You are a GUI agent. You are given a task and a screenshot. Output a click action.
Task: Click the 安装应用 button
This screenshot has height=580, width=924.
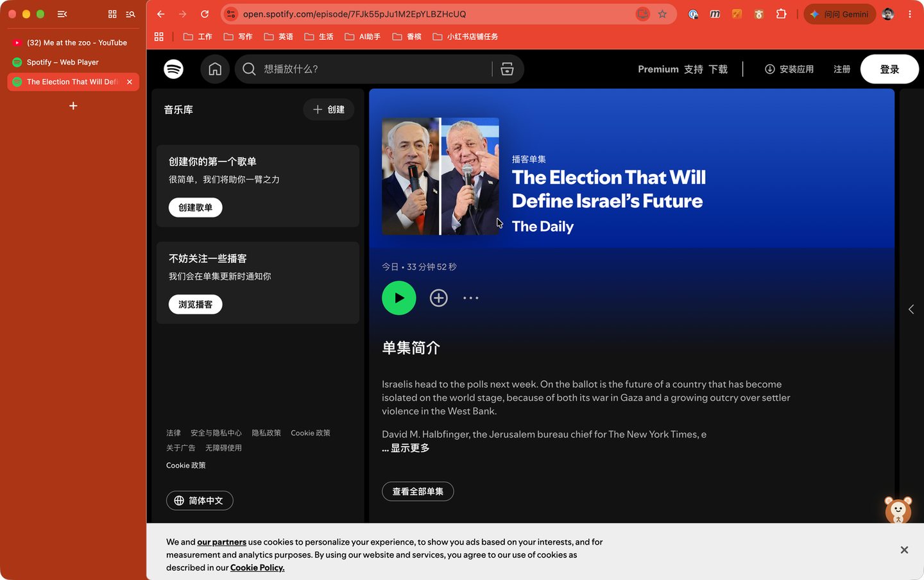coord(789,69)
